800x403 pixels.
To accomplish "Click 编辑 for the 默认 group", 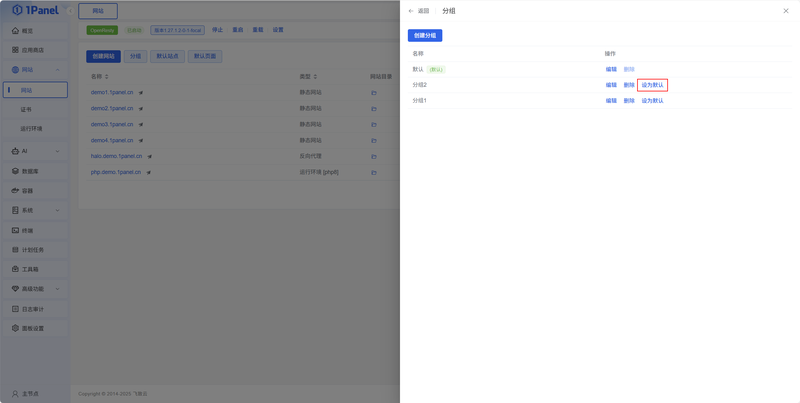I will pyautogui.click(x=611, y=69).
